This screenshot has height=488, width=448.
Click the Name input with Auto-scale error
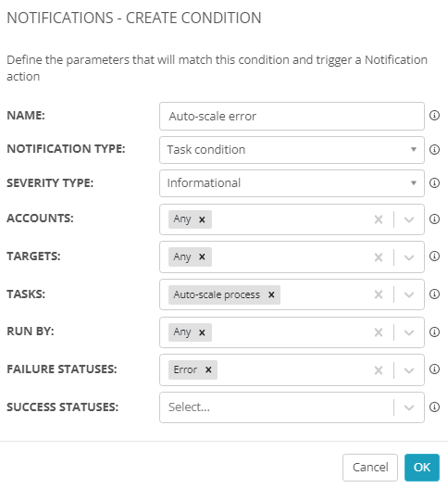pyautogui.click(x=292, y=116)
